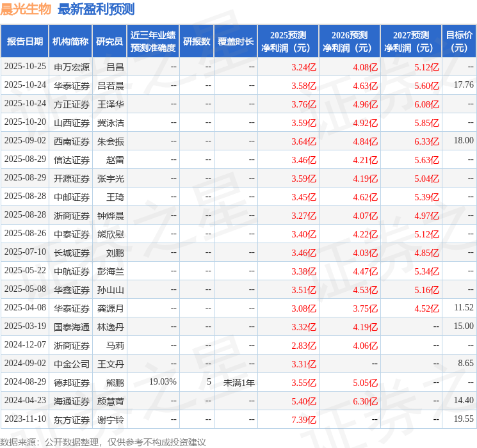Click target price 14.40
The image size is (477, 448).
coord(464,400)
